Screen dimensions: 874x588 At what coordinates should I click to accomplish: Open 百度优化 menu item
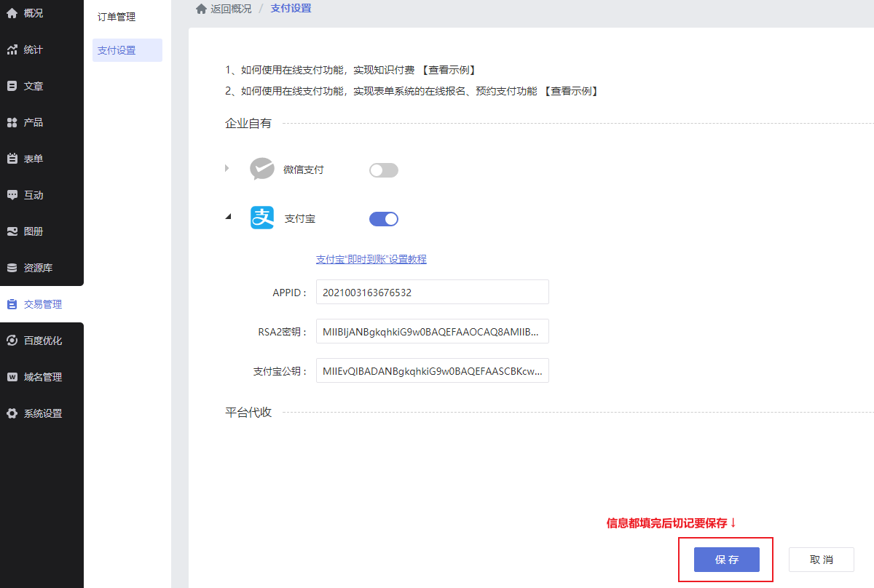point(42,341)
